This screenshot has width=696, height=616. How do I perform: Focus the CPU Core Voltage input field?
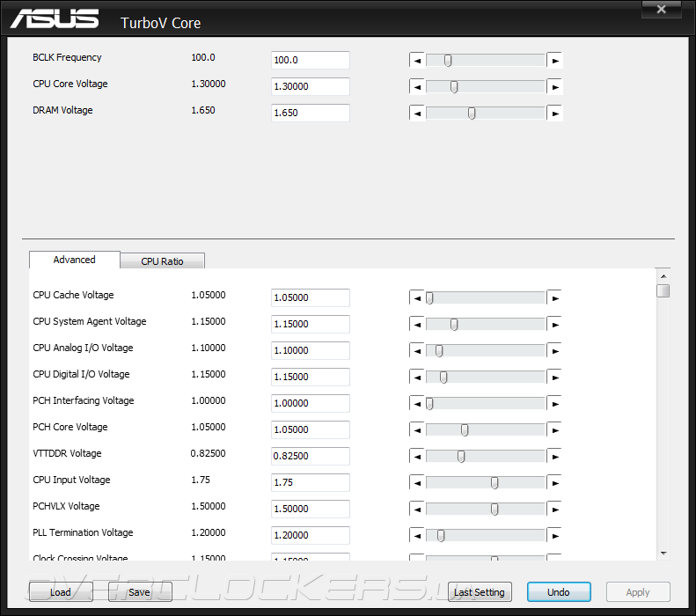[311, 86]
